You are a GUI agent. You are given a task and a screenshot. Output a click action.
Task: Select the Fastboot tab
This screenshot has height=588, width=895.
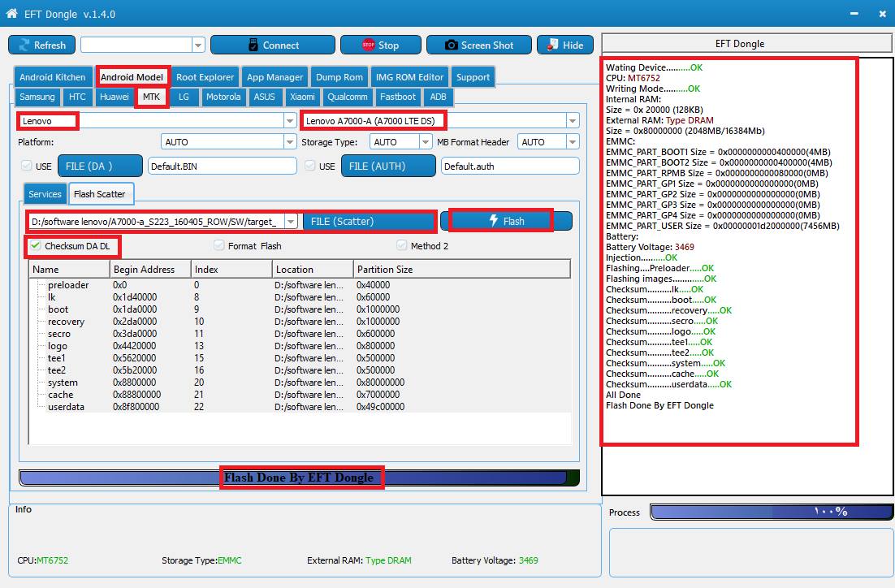[398, 97]
